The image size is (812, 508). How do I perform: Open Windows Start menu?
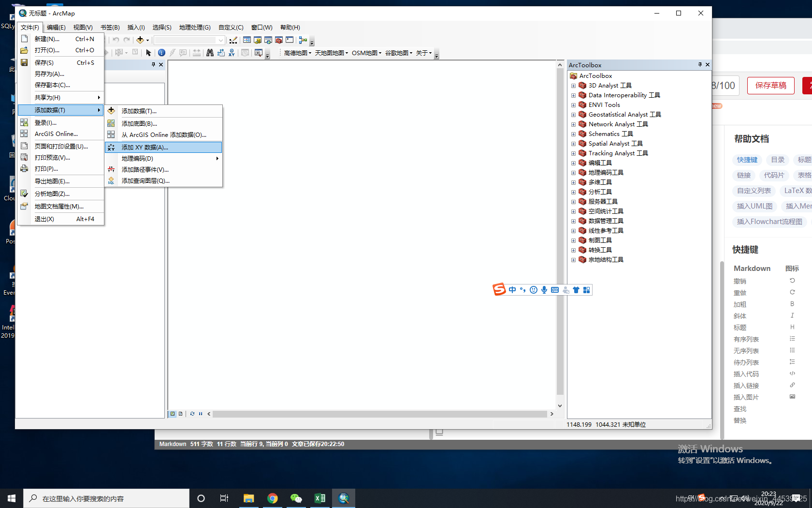click(12, 498)
